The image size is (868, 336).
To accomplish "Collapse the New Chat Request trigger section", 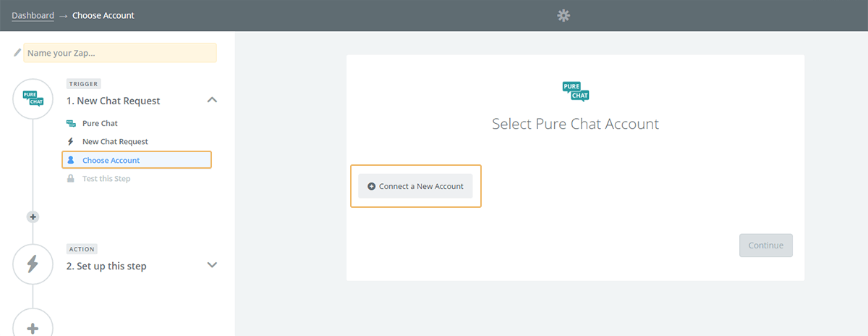I will coord(212,100).
